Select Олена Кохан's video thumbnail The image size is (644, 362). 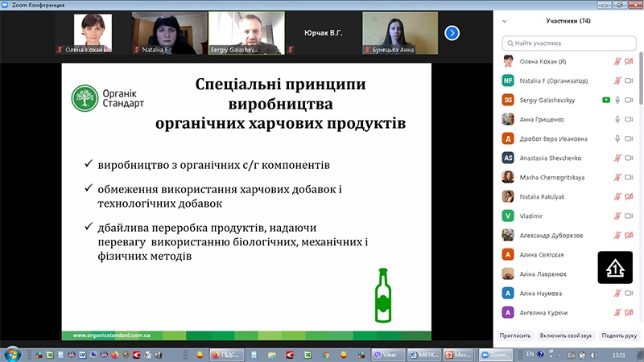93,33
